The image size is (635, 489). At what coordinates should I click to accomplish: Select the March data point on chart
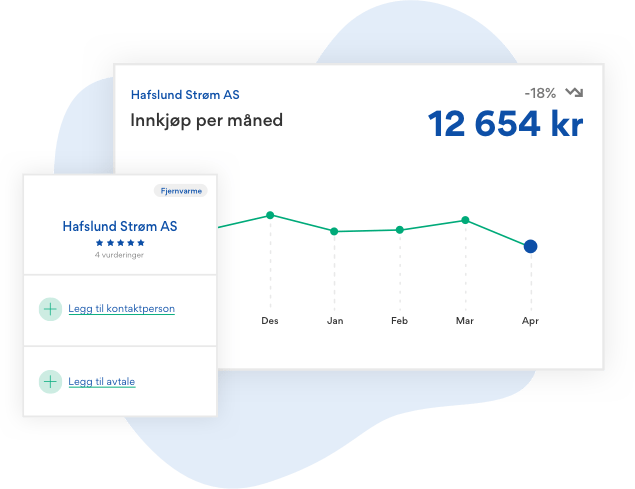point(465,220)
